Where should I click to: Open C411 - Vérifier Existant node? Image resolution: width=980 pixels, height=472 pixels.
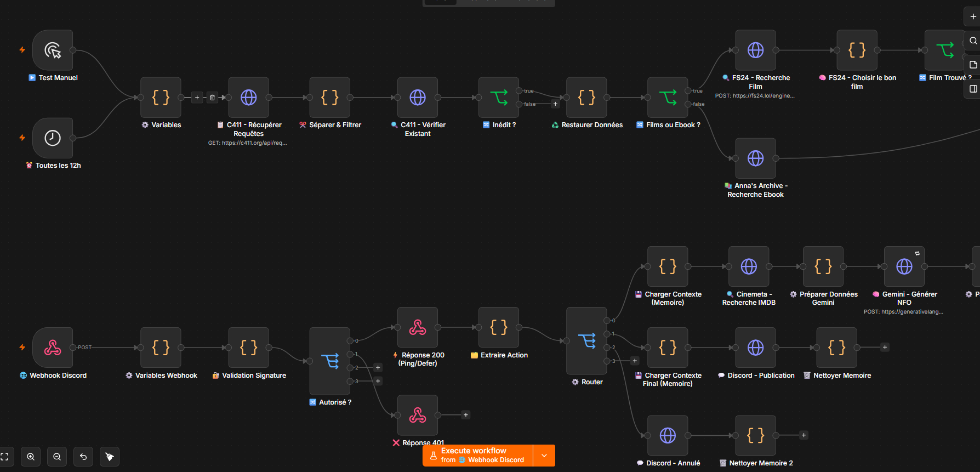tap(418, 98)
